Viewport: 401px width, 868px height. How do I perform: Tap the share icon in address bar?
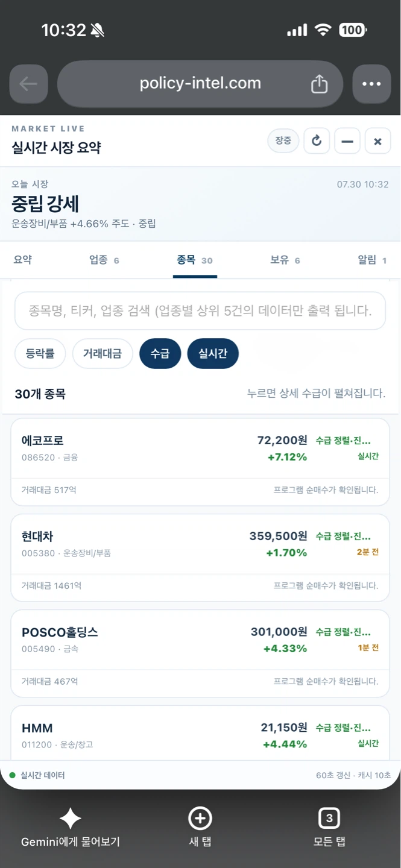[319, 84]
